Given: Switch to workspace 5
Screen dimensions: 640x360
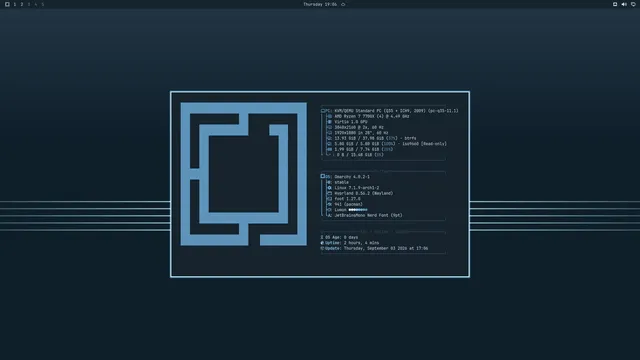Looking at the screenshot, I should [x=42, y=4].
